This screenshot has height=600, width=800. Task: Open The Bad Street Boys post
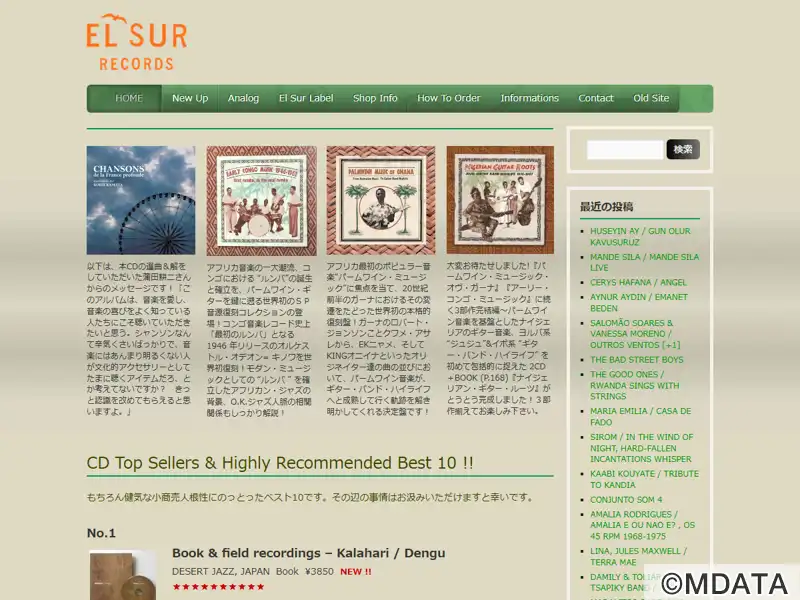(637, 360)
